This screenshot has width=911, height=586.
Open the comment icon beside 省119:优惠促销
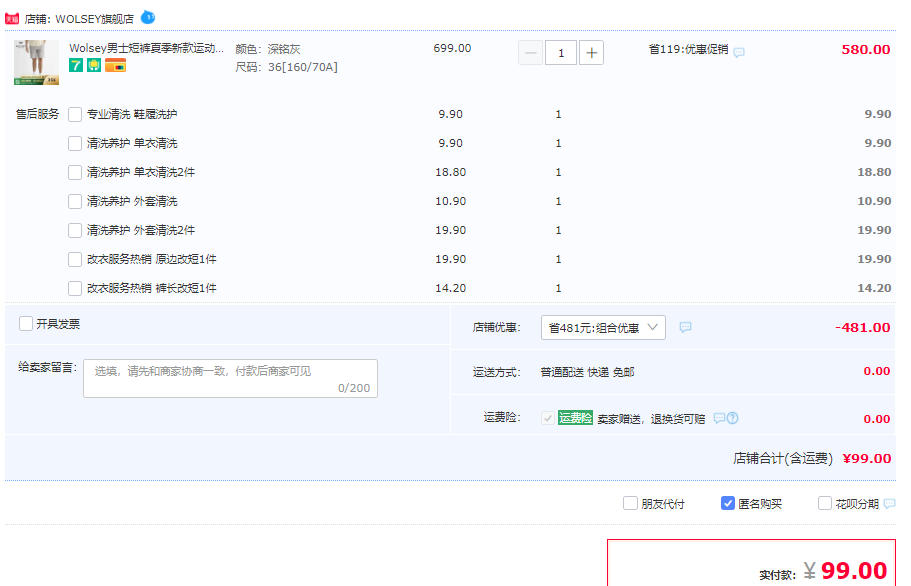pyautogui.click(x=739, y=52)
